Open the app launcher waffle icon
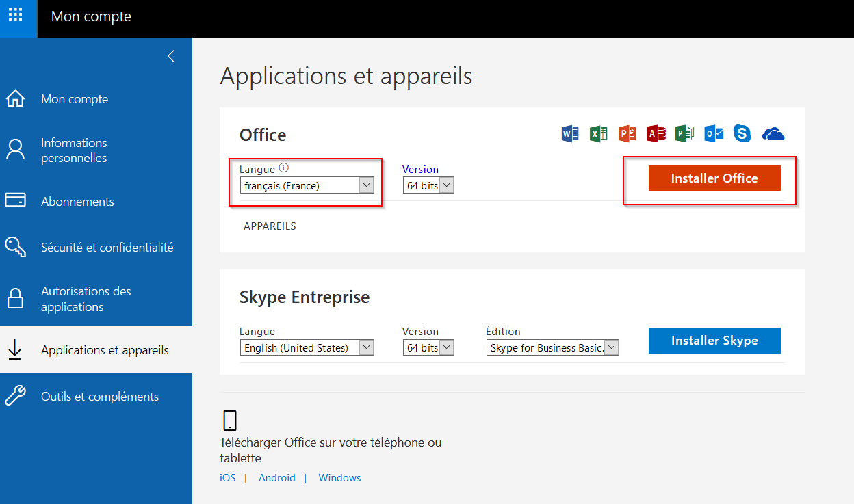Screen dimensions: 854x504 15,15
